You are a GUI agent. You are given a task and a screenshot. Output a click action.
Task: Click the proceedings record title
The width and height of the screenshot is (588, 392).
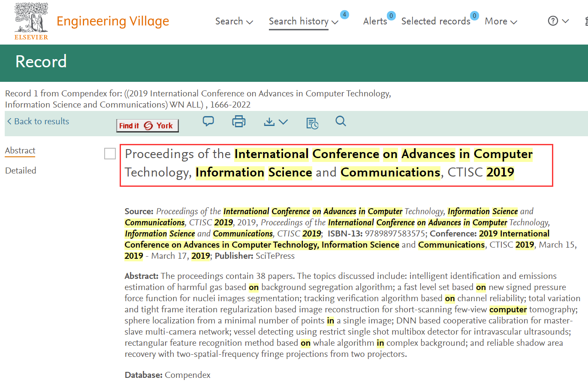[x=329, y=163]
